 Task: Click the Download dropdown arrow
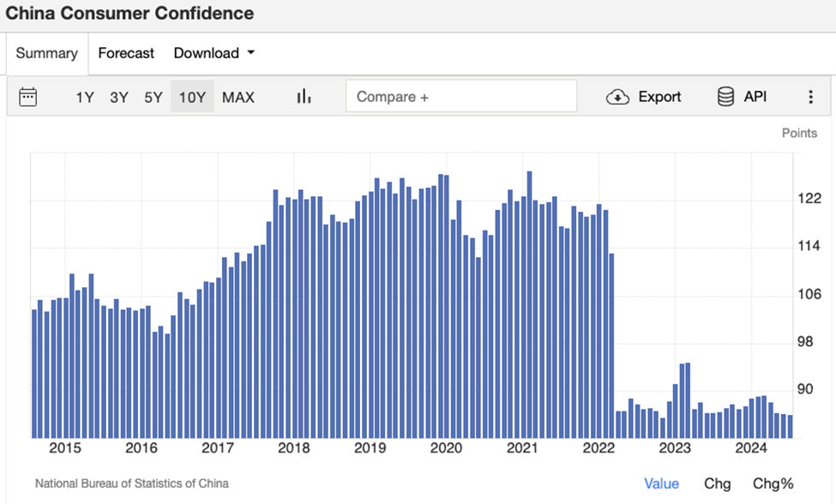(x=251, y=53)
